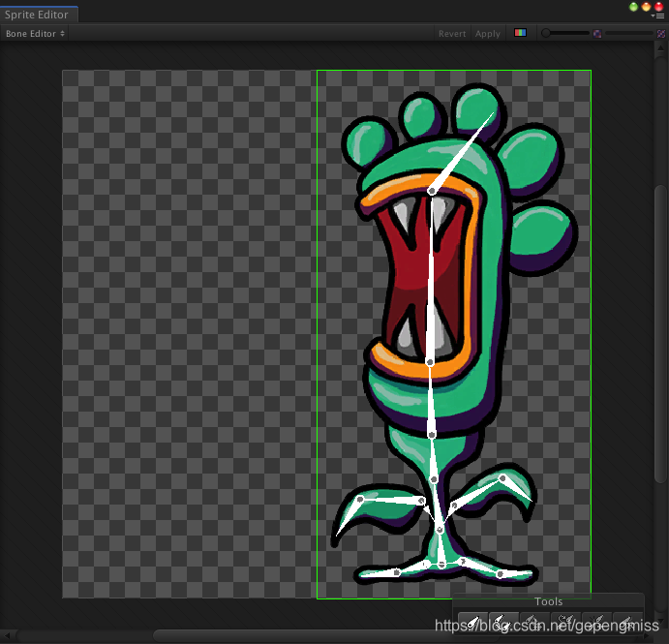Select the bone-with-curved-arrow tool in Tools

566,622
